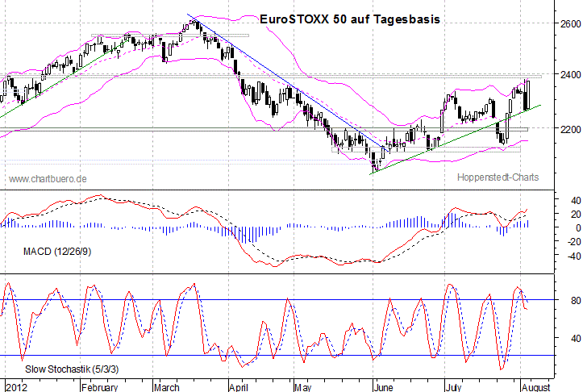
Task: Click the MACD axis value -20
Action: (573, 242)
